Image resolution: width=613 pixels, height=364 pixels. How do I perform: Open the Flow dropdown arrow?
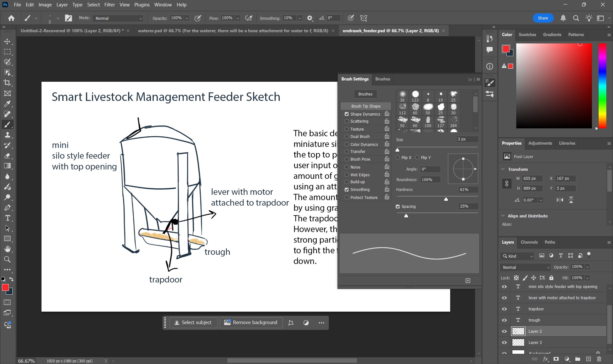point(238,18)
